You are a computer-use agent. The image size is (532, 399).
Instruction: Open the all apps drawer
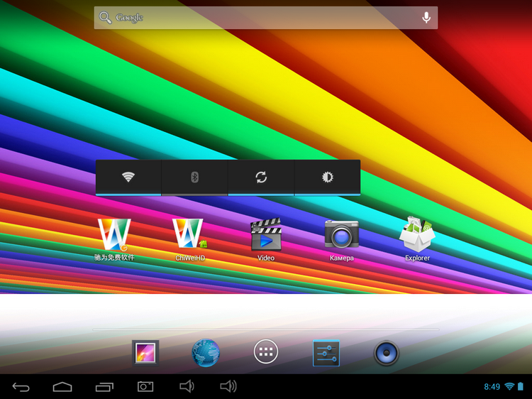tap(266, 351)
